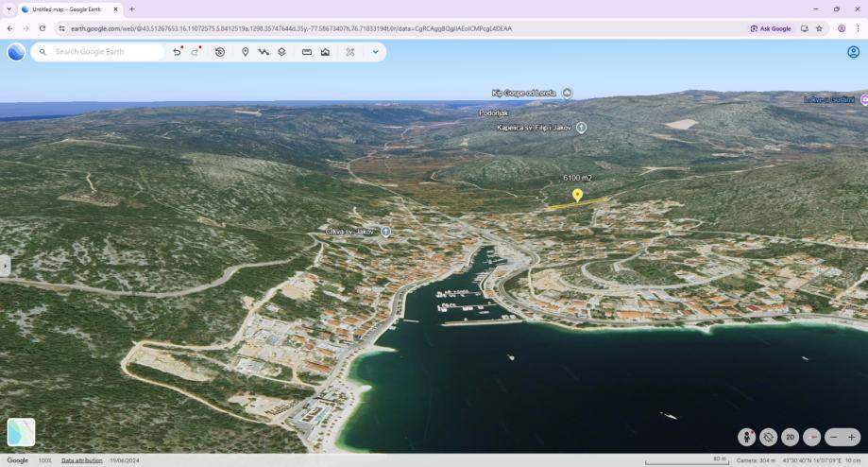Go back to the previous page

(x=10, y=28)
